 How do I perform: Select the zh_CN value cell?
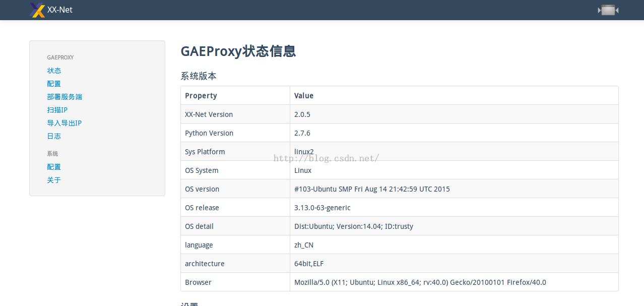coord(454,245)
